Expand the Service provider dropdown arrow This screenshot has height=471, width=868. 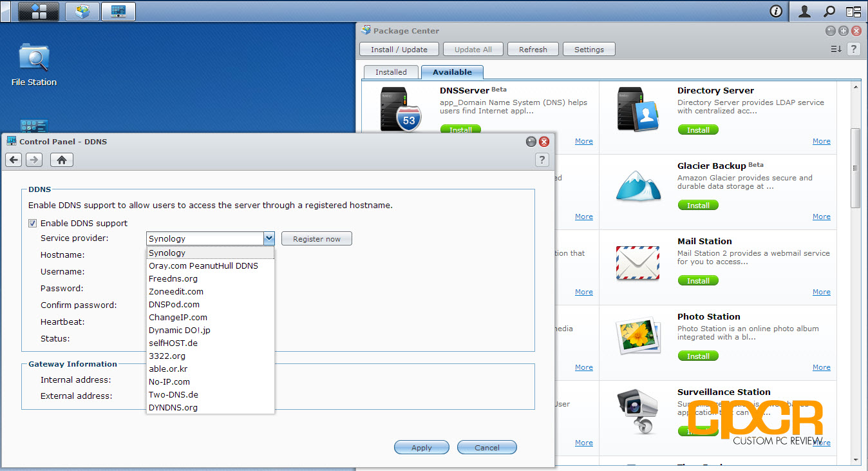click(269, 238)
